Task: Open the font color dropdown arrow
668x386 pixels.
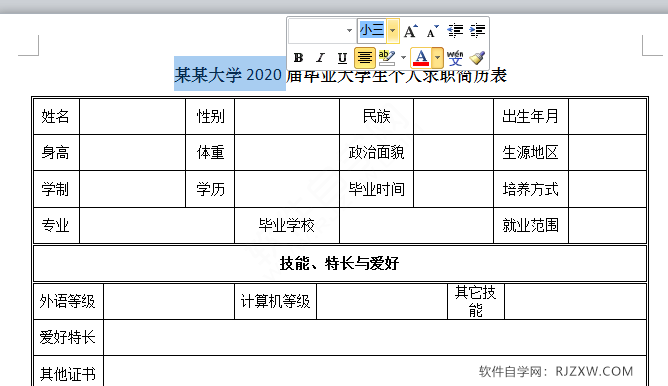Action: [x=438, y=58]
